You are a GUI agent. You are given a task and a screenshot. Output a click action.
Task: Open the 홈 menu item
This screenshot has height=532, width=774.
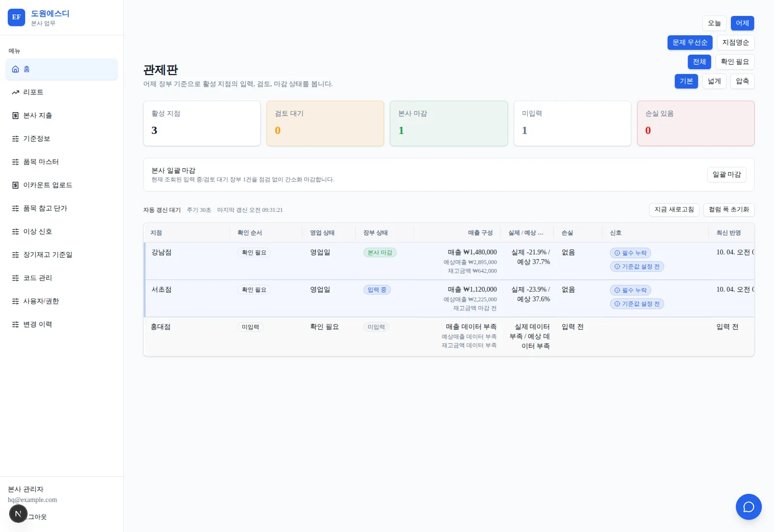62,69
